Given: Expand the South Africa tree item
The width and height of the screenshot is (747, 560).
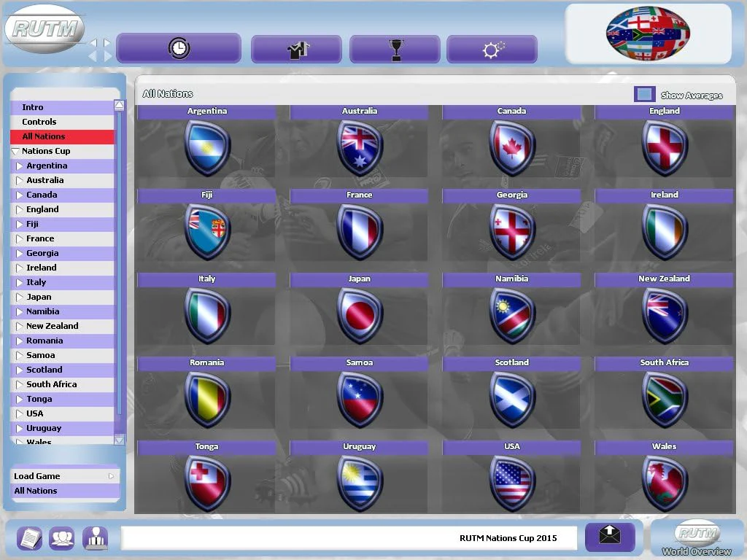Looking at the screenshot, I should click(20, 384).
